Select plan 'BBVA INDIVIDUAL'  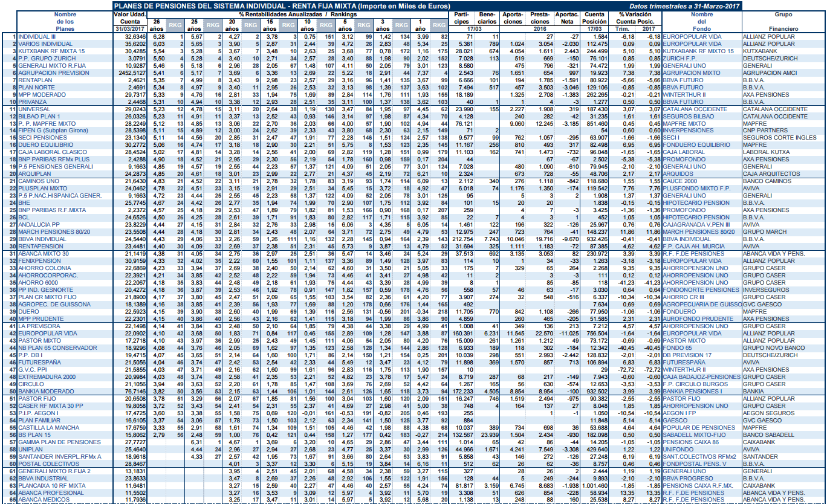click(42, 238)
